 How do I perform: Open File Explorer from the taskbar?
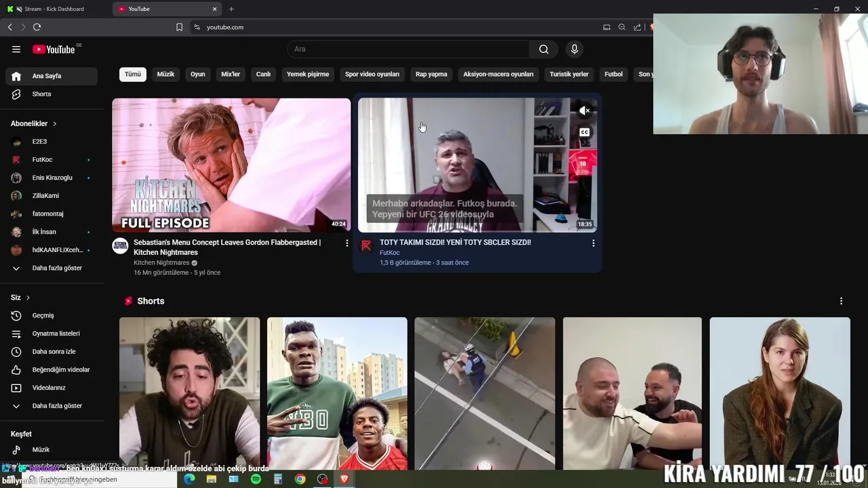pos(212,479)
